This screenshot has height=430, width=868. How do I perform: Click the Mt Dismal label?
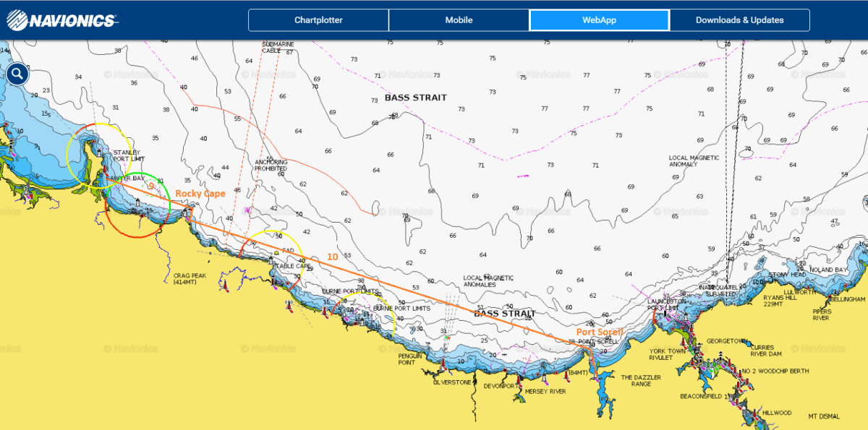[x=823, y=416]
